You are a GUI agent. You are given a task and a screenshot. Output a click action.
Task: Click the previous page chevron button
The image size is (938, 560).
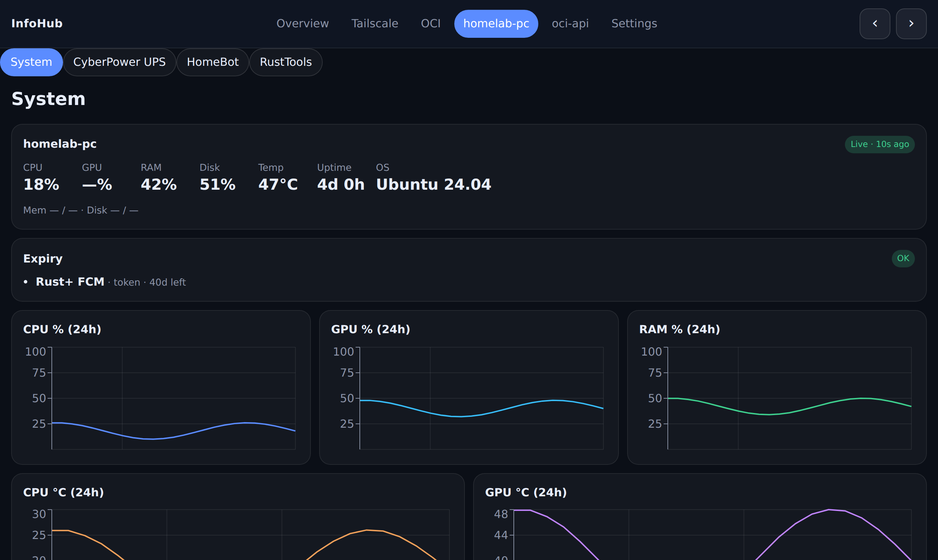click(x=875, y=24)
